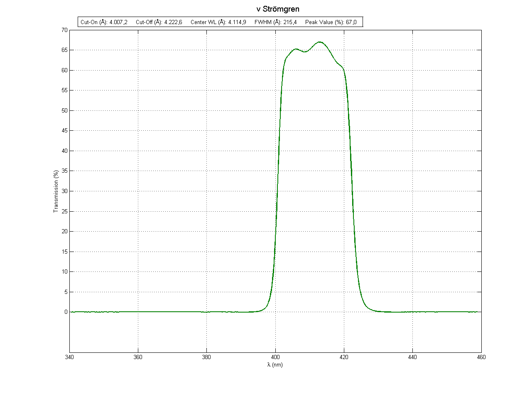This screenshot has height=396, width=532.
Task: Click the y-axis tick label 70
Action: tap(64, 30)
